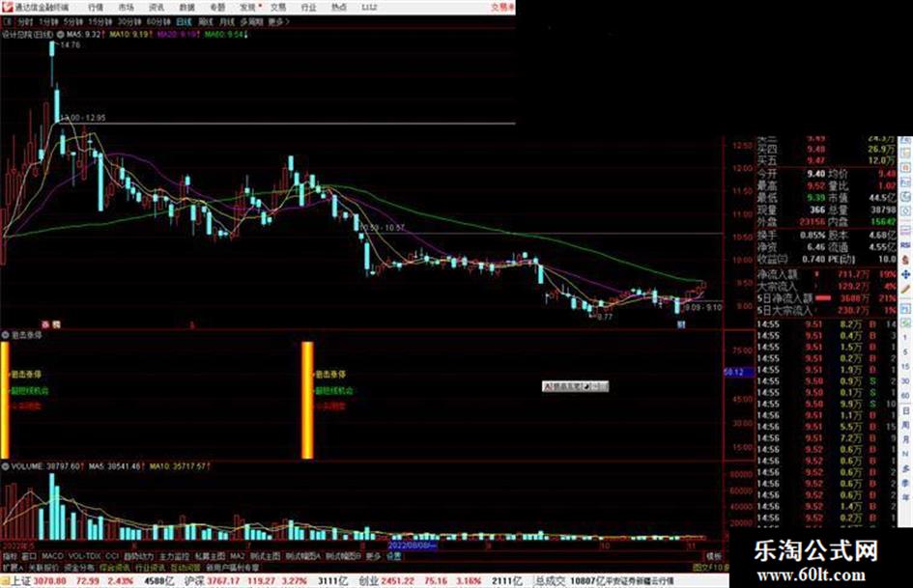Image resolution: width=913 pixels, height=588 pixels.
Task: Open the 资金分布 tab
Action: click(79, 567)
